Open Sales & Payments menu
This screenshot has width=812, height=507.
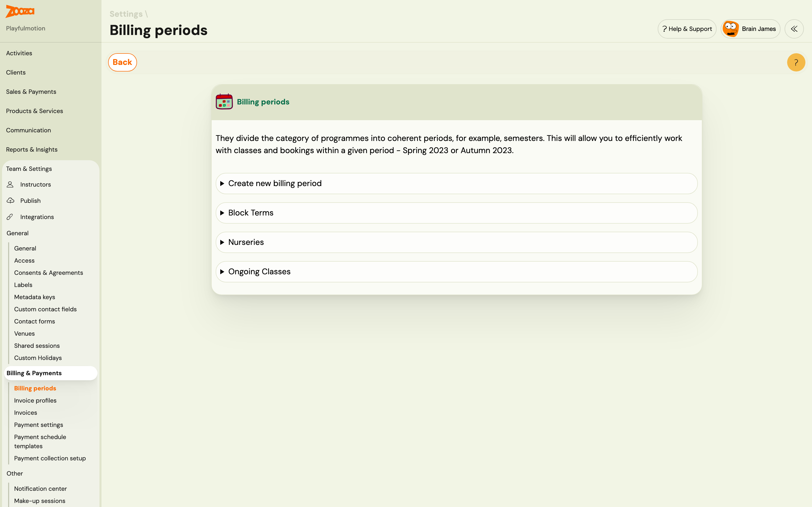coord(31,92)
